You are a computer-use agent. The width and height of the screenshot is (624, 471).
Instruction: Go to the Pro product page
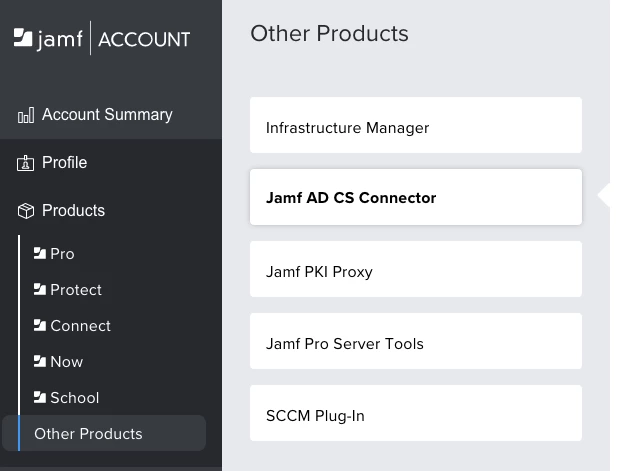[62, 254]
